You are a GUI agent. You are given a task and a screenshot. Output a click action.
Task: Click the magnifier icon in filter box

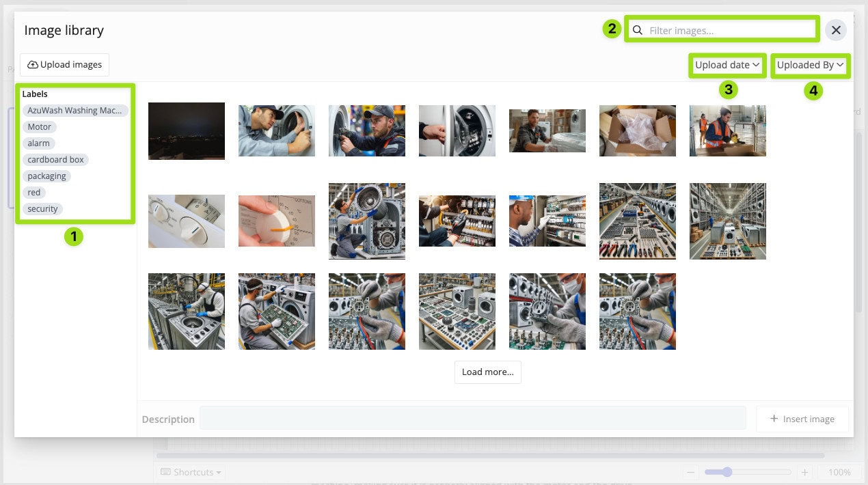638,30
